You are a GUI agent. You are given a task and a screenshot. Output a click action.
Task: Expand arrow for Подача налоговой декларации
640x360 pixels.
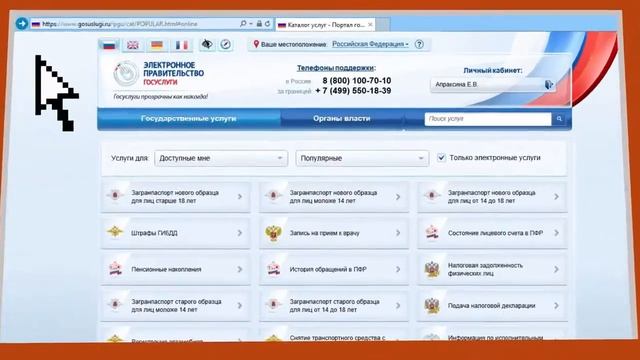coord(556,305)
